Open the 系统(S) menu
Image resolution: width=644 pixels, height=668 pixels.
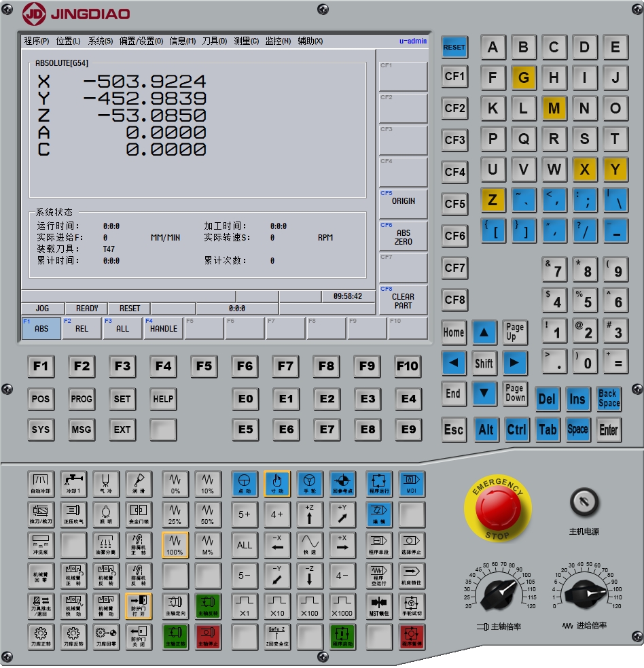pos(101,41)
